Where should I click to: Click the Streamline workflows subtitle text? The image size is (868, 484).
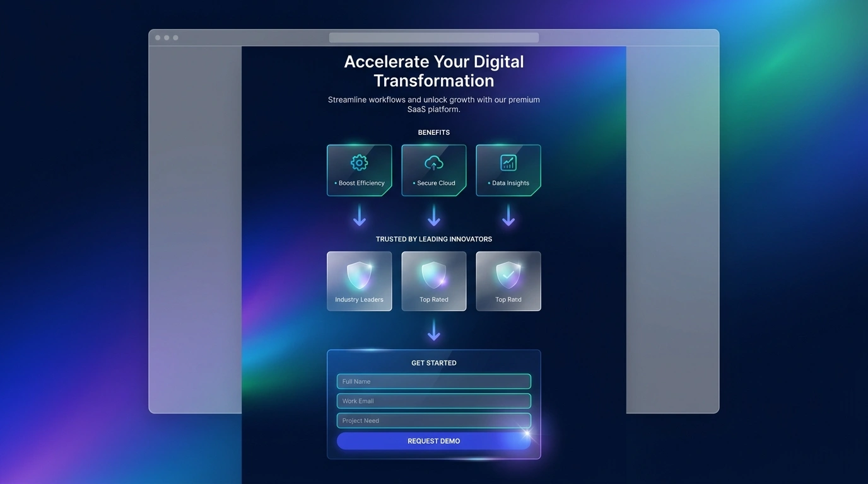click(434, 105)
